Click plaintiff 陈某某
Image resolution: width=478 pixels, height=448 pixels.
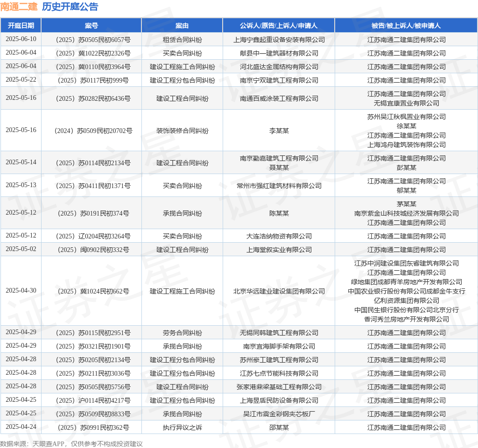click(279, 213)
